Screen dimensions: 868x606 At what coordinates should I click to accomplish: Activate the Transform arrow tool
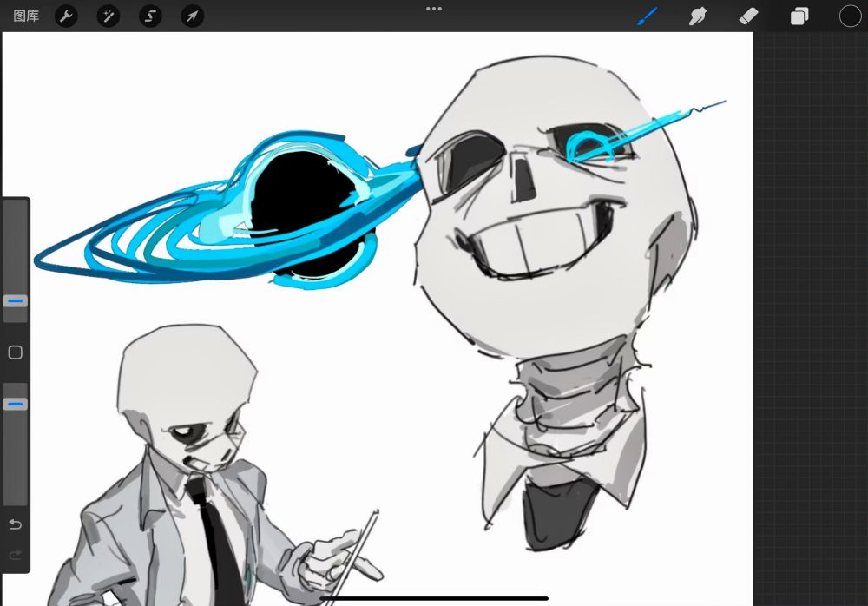[x=193, y=16]
